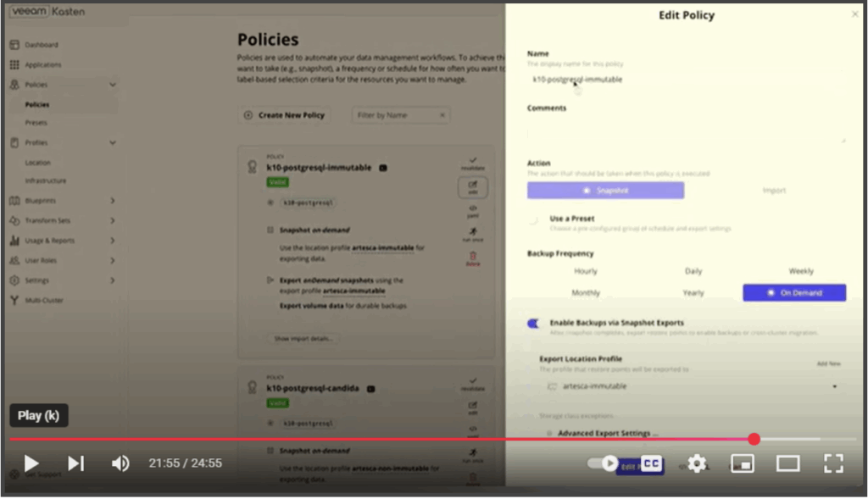Skip to the next video
The width and height of the screenshot is (868, 499).
(75, 463)
